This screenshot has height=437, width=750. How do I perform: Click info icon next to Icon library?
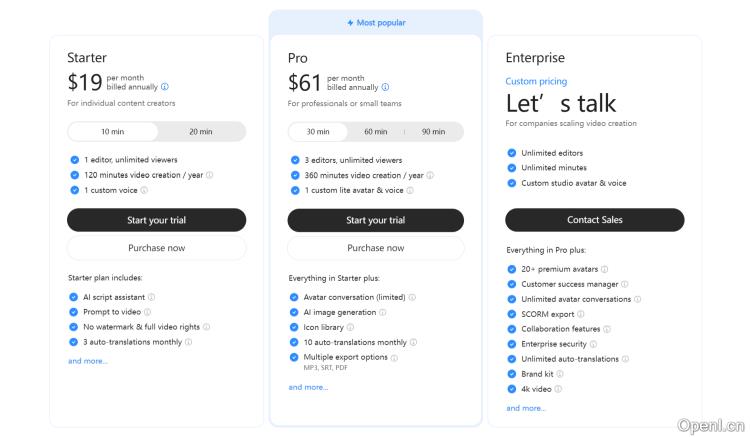[x=351, y=327]
